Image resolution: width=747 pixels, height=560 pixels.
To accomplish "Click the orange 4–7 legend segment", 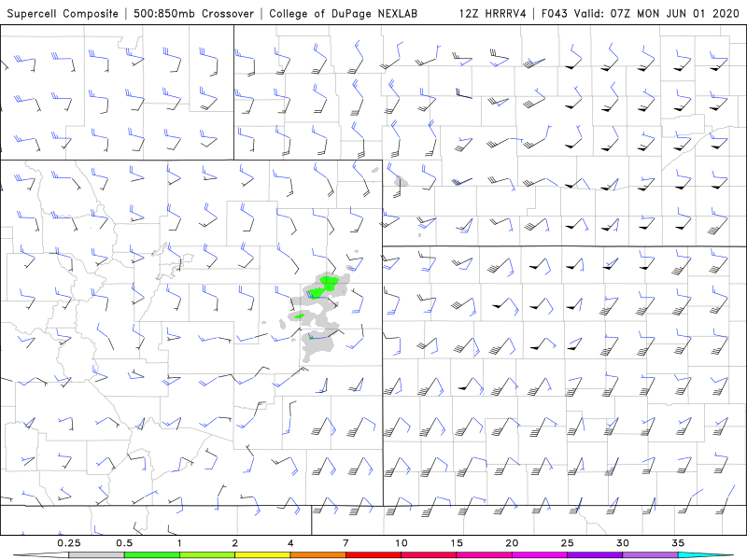I will (x=317, y=555).
